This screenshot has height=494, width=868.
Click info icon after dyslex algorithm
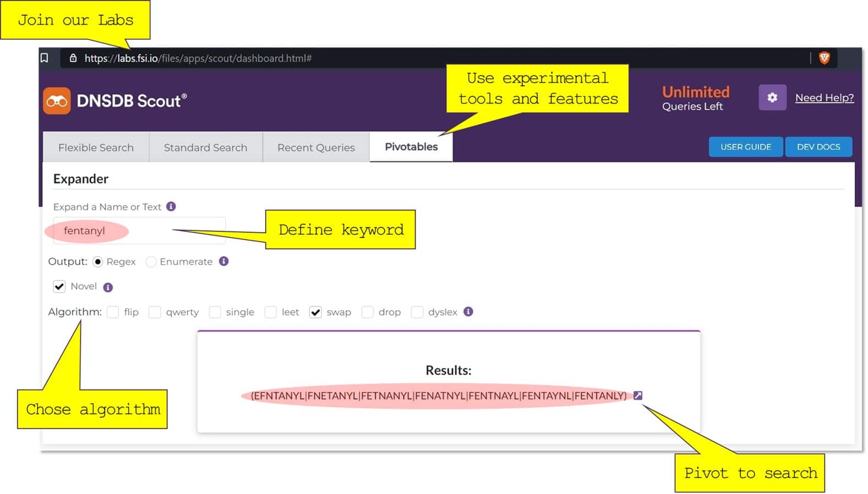pos(468,312)
